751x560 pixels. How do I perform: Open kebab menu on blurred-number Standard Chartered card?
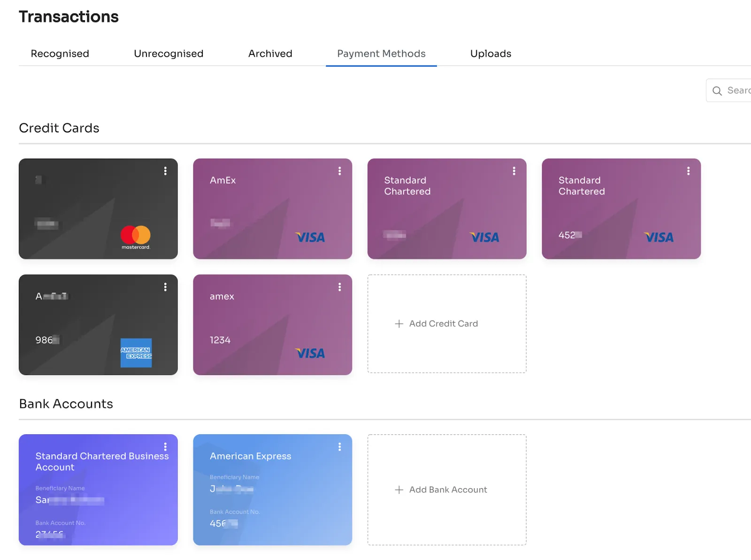coord(514,171)
